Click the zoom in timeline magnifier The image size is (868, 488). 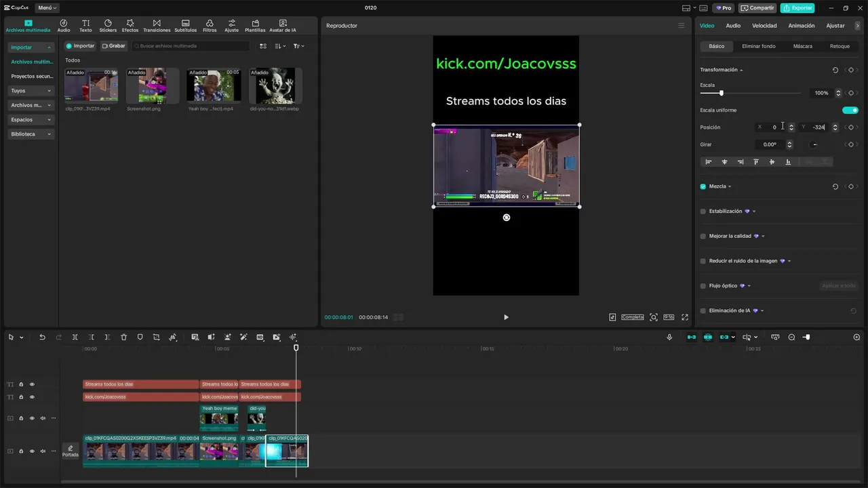856,337
